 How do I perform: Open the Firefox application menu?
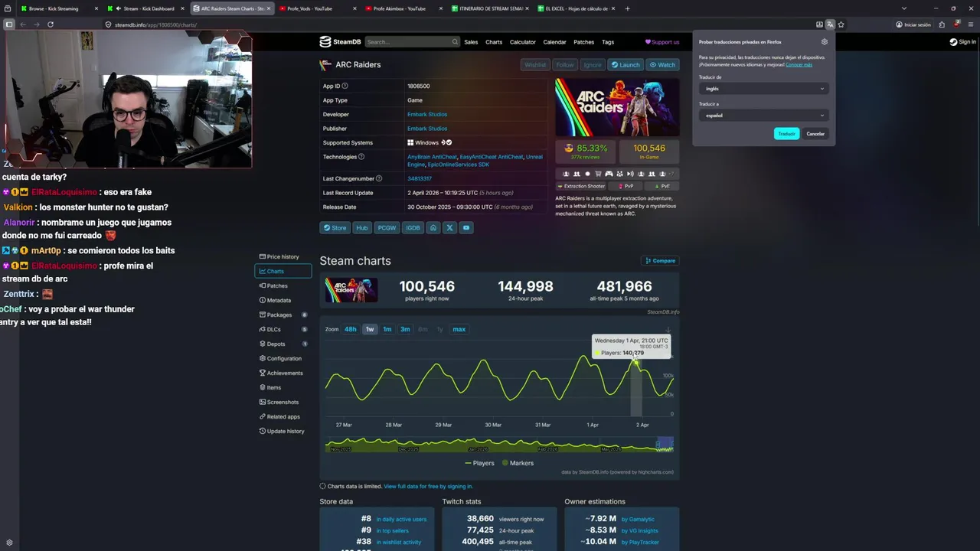tap(970, 24)
